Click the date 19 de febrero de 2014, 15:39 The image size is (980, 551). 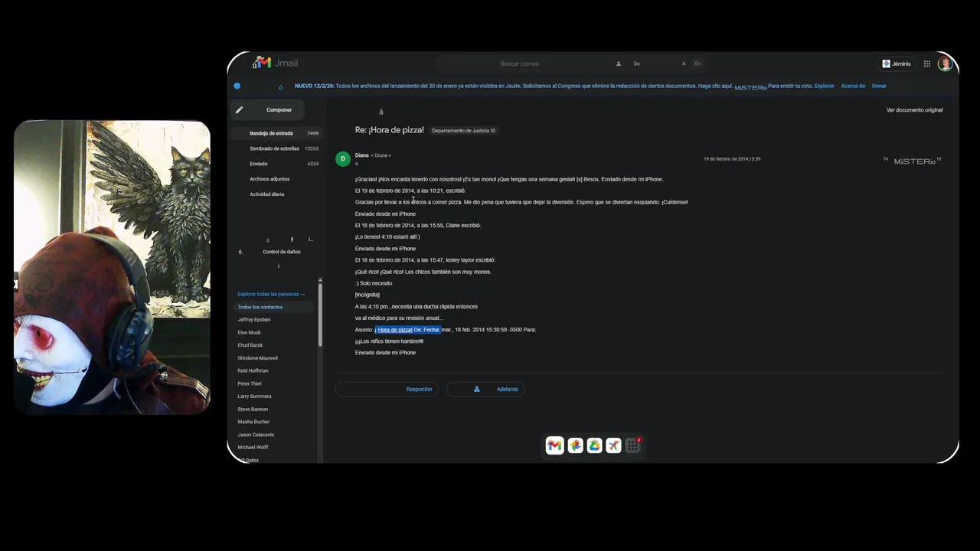(732, 159)
